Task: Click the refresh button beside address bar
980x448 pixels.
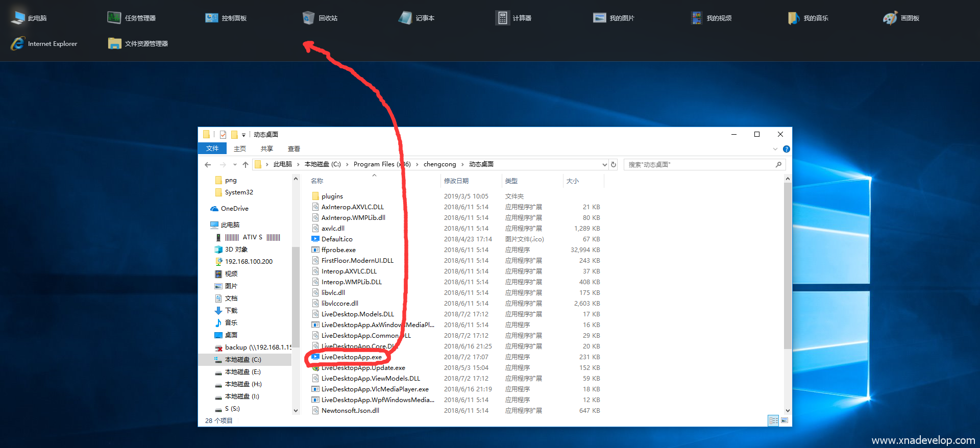Action: click(614, 164)
